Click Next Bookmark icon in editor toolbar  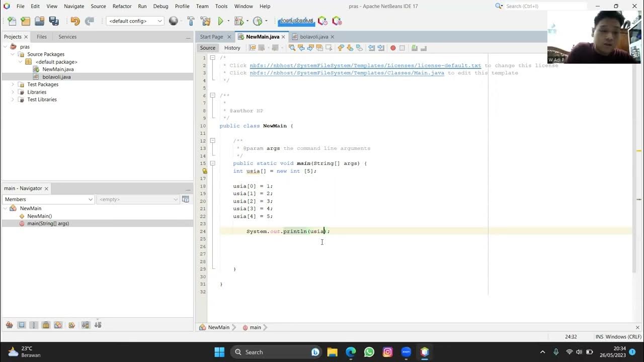tap(350, 48)
